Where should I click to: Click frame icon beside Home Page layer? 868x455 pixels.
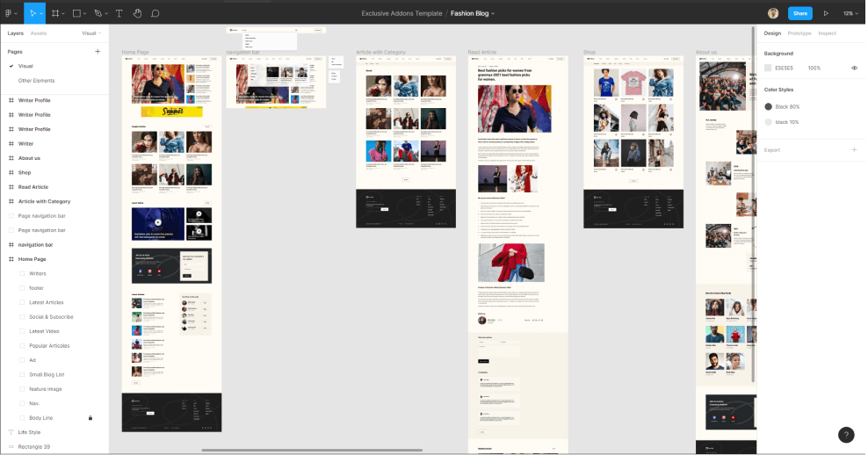tap(11, 259)
